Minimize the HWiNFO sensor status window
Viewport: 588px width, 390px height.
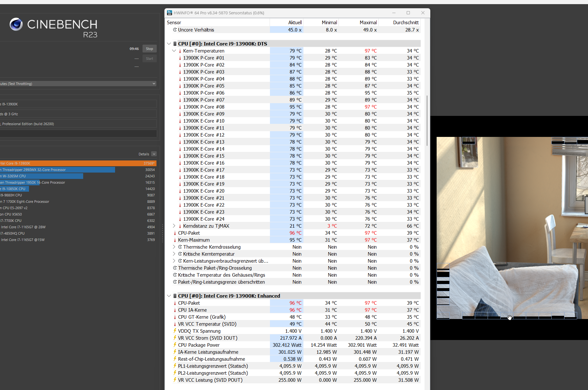click(394, 13)
